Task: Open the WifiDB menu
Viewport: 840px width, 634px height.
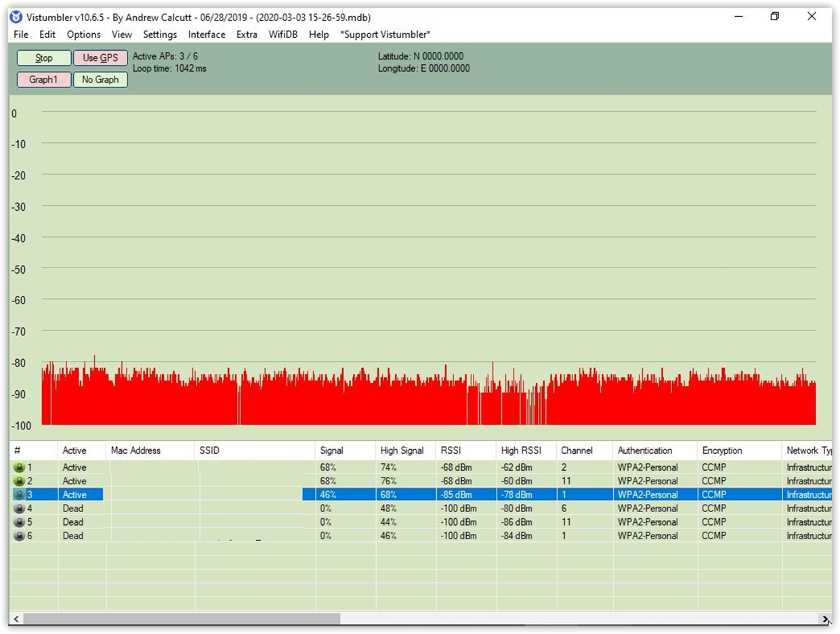Action: 283,35
